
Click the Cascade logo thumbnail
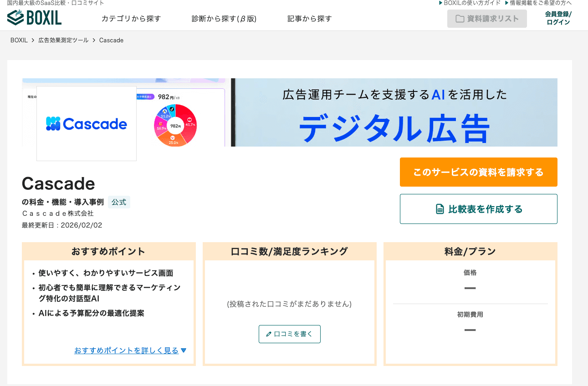(x=87, y=123)
